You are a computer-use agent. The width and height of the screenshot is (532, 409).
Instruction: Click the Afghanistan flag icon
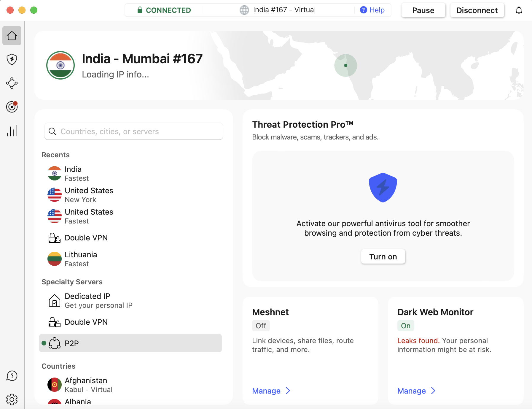coord(55,385)
